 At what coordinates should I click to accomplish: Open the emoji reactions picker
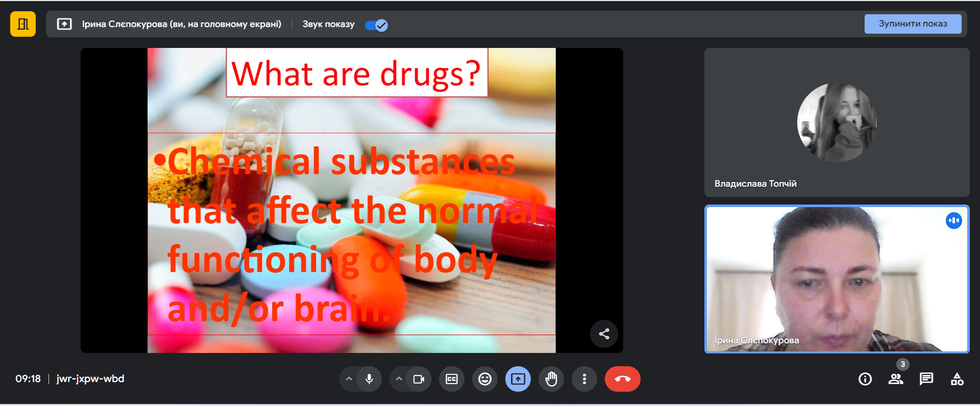(485, 379)
